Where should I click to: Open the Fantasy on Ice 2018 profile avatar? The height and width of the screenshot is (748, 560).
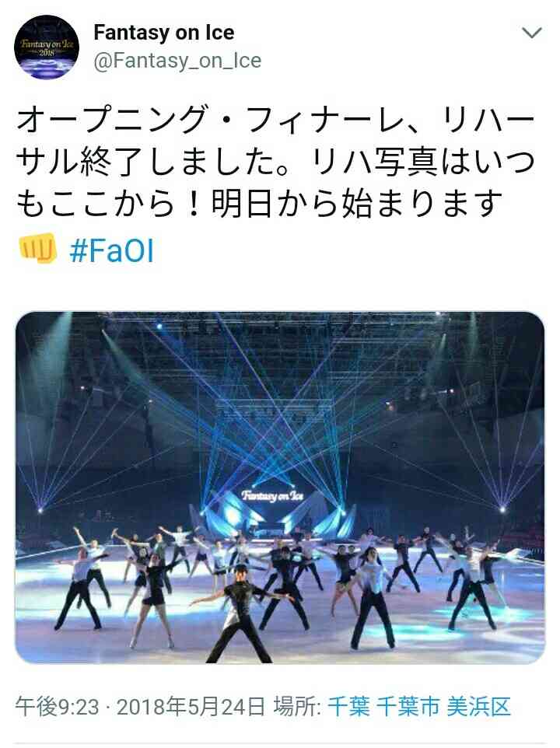47,47
